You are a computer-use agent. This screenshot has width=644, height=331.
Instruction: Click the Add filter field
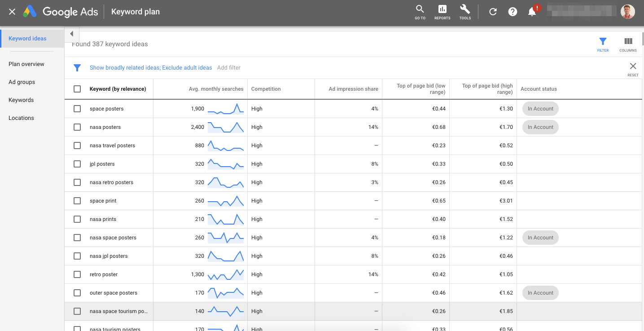229,68
